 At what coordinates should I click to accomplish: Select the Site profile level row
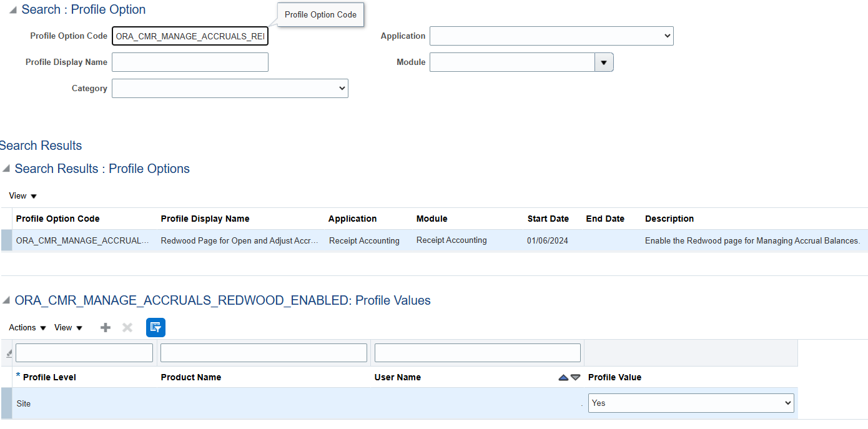[x=400, y=403]
